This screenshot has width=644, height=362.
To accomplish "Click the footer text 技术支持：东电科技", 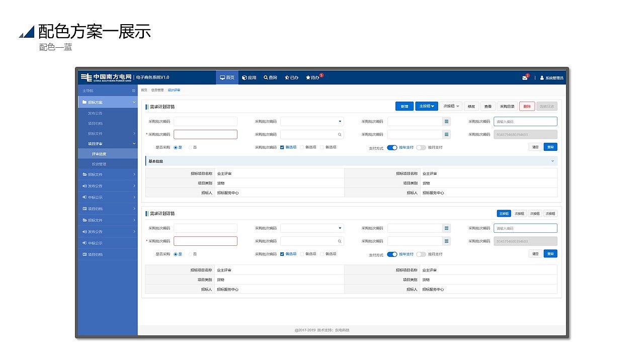I will (334, 330).
